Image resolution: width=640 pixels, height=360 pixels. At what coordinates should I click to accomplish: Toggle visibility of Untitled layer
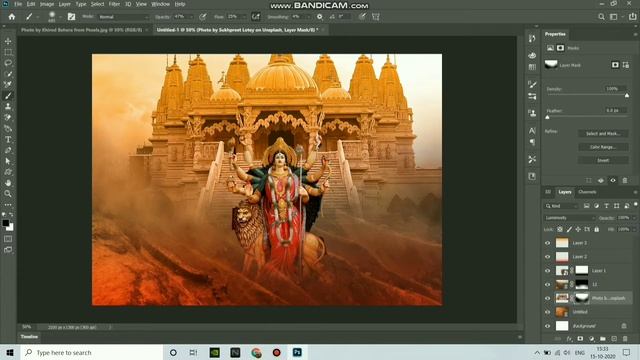point(547,312)
